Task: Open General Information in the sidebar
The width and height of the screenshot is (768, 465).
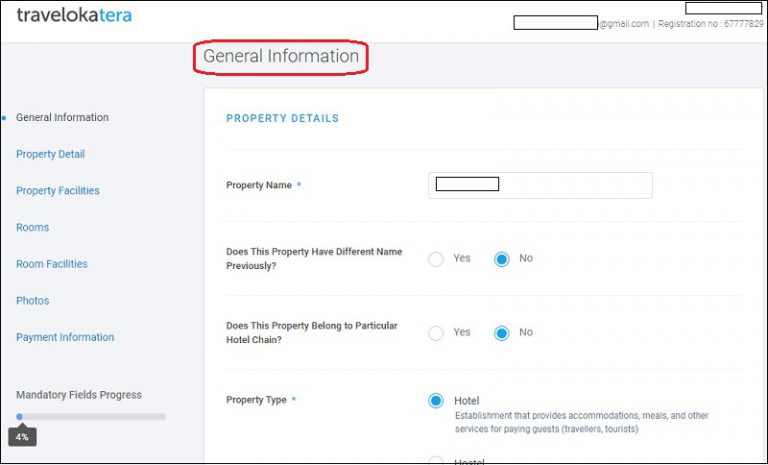Action: coord(62,118)
